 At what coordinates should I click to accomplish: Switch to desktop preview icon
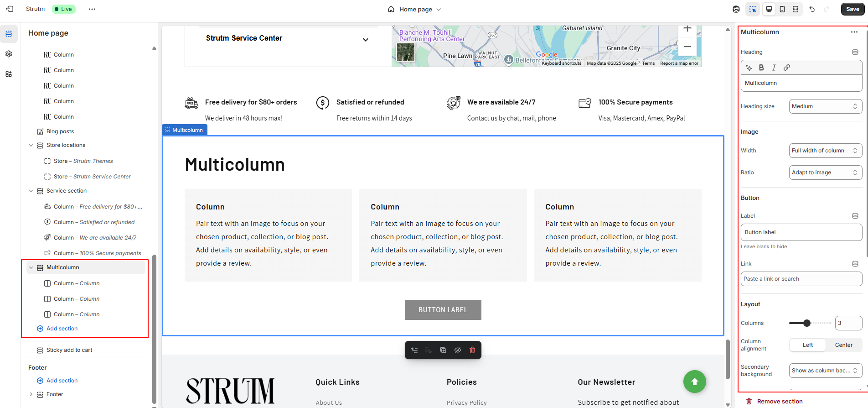point(769,9)
